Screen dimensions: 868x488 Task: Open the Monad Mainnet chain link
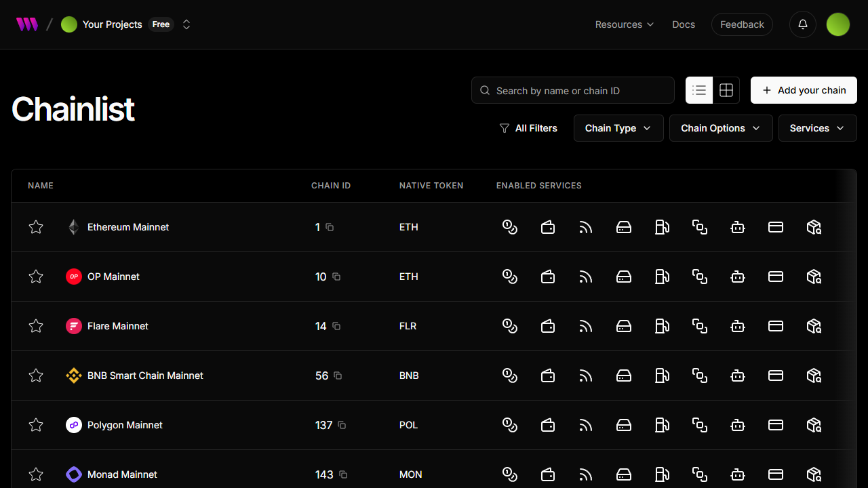click(122, 474)
